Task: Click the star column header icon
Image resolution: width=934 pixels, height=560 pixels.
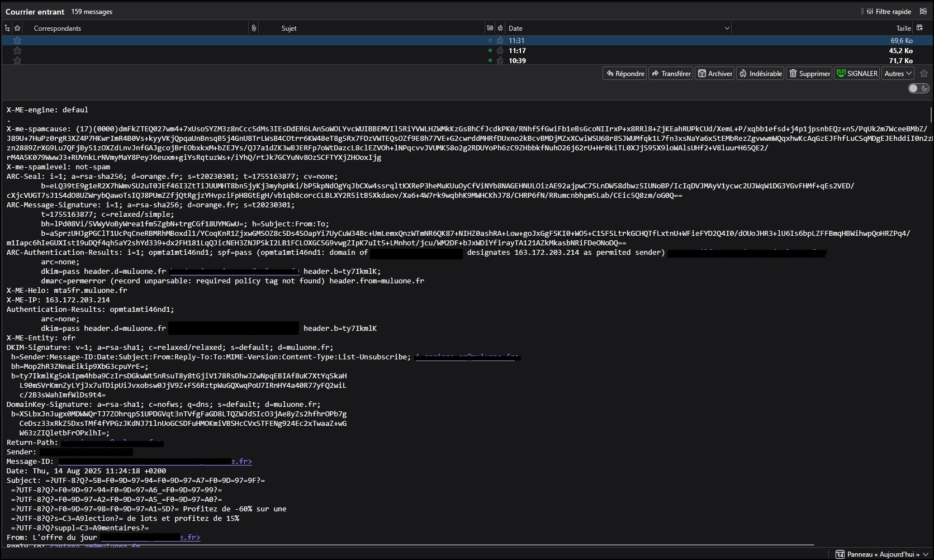Action: [17, 28]
